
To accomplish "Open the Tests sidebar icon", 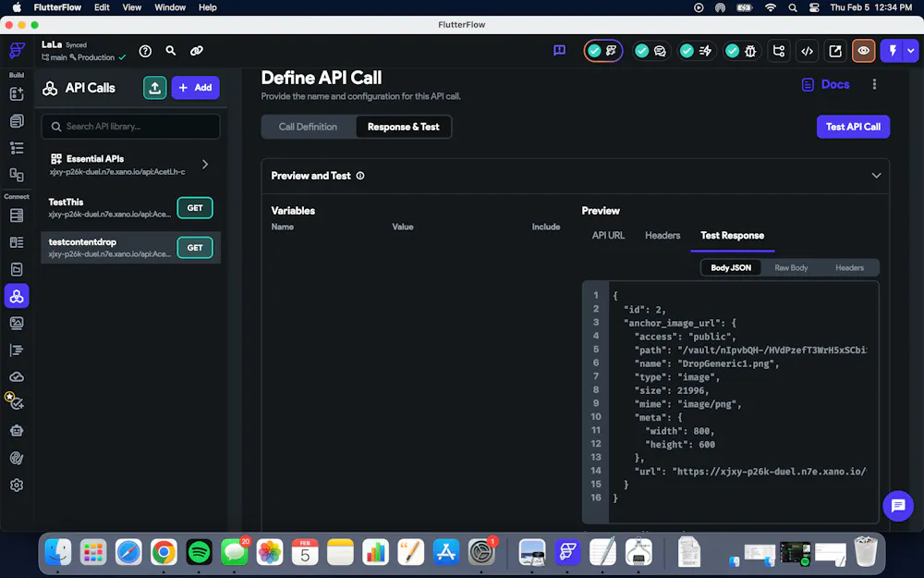I will click(x=17, y=403).
